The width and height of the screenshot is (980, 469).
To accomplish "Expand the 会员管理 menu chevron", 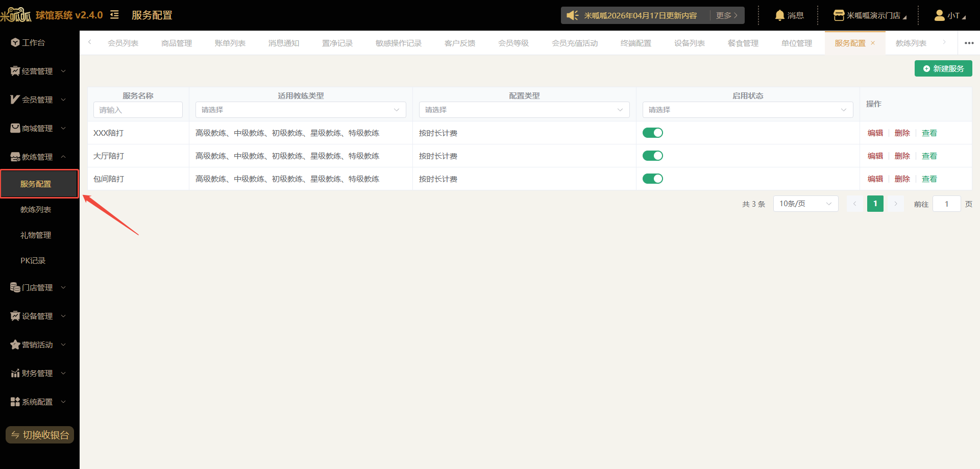I will (63, 100).
